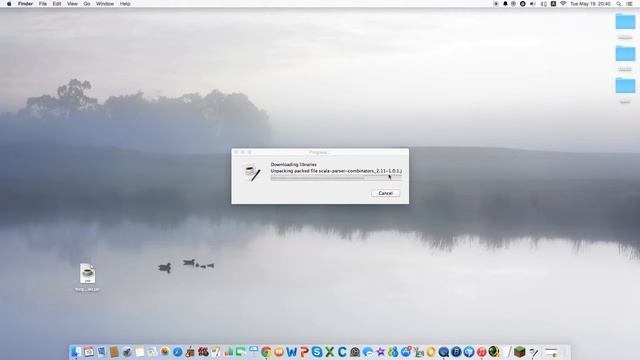The image size is (640, 360).
Task: Open Numbers chart icon in Dock
Action: 229,351
